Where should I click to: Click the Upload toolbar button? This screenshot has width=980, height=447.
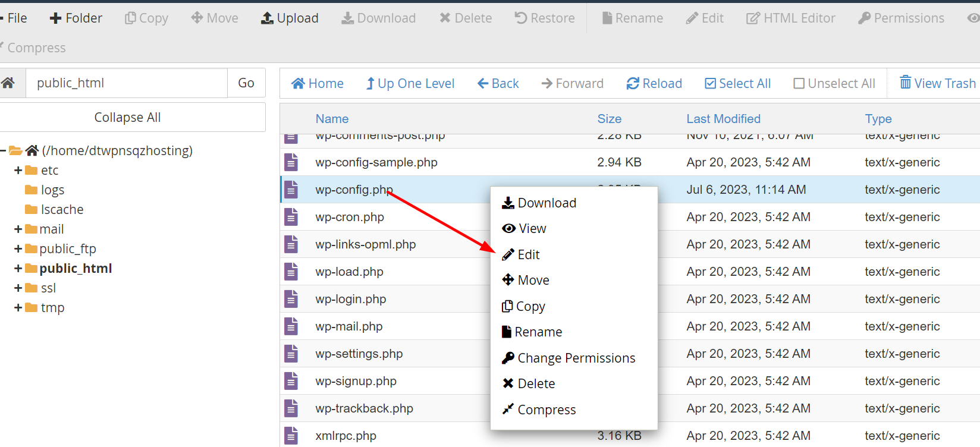point(290,18)
